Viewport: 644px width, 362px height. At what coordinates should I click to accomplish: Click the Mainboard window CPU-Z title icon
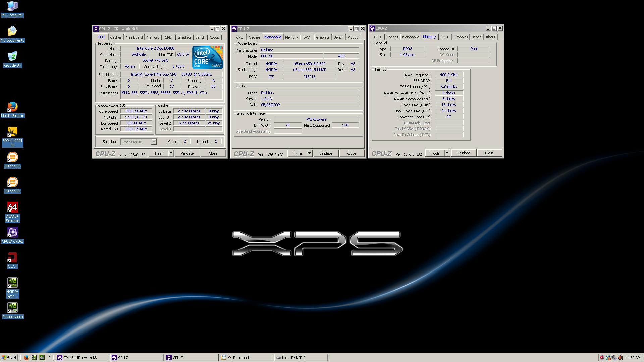[234, 29]
